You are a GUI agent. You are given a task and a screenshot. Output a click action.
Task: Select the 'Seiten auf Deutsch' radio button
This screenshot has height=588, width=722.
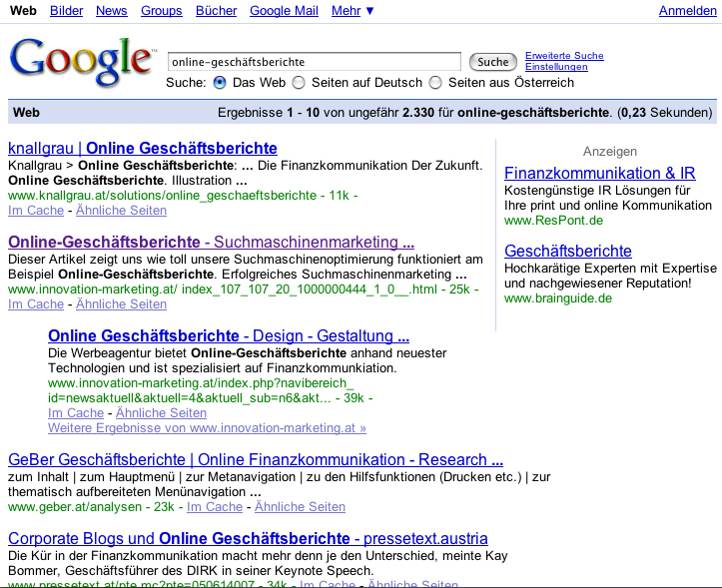[x=299, y=83]
